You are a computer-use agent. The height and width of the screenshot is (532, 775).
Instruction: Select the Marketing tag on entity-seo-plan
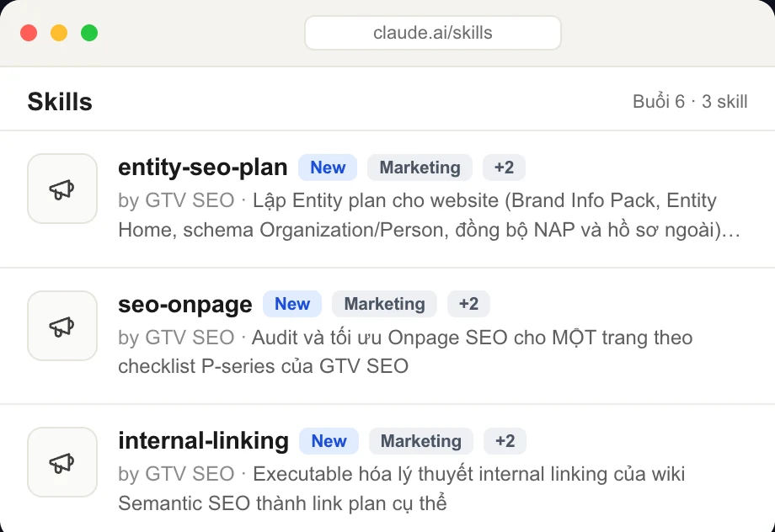[420, 168]
